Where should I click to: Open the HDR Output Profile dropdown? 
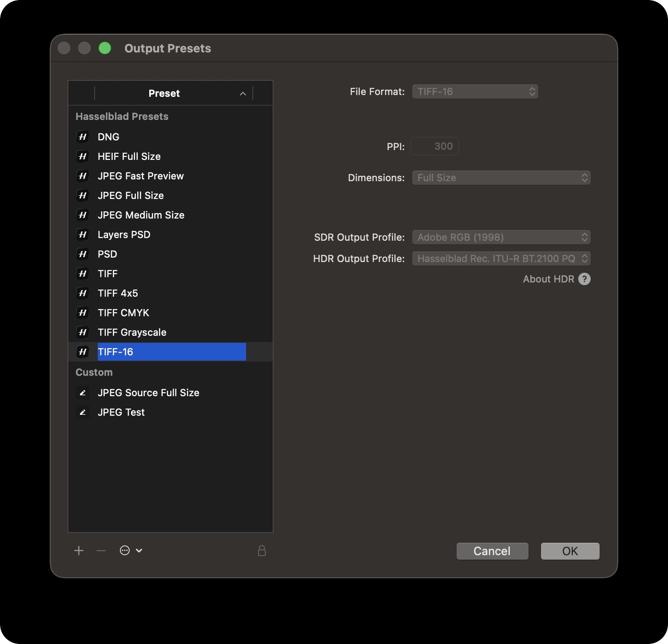click(501, 258)
